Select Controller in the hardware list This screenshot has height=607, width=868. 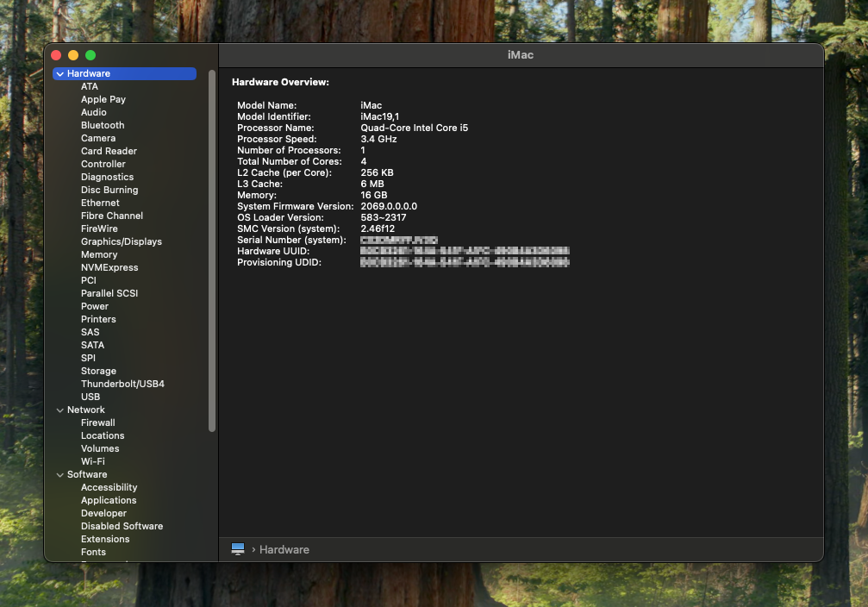103,164
